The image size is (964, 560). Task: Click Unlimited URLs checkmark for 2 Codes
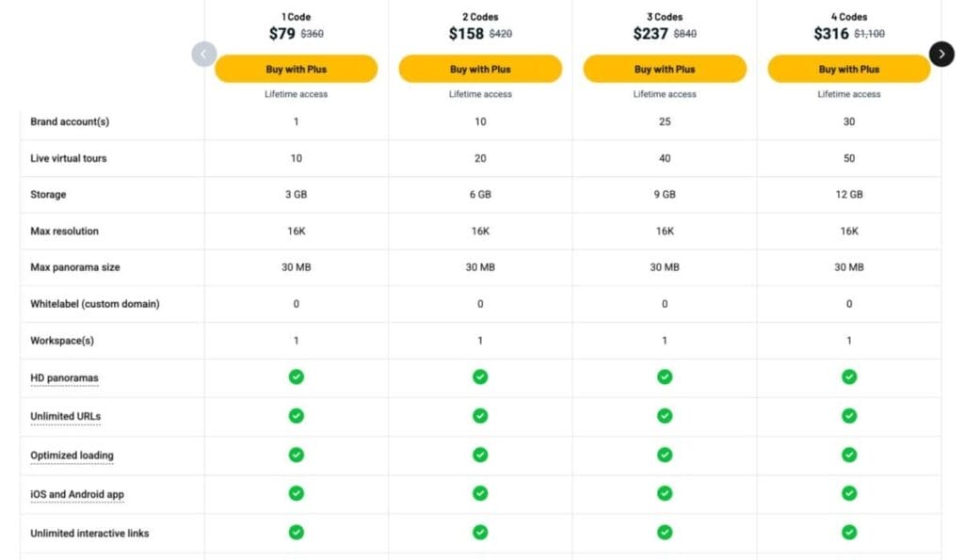click(480, 416)
